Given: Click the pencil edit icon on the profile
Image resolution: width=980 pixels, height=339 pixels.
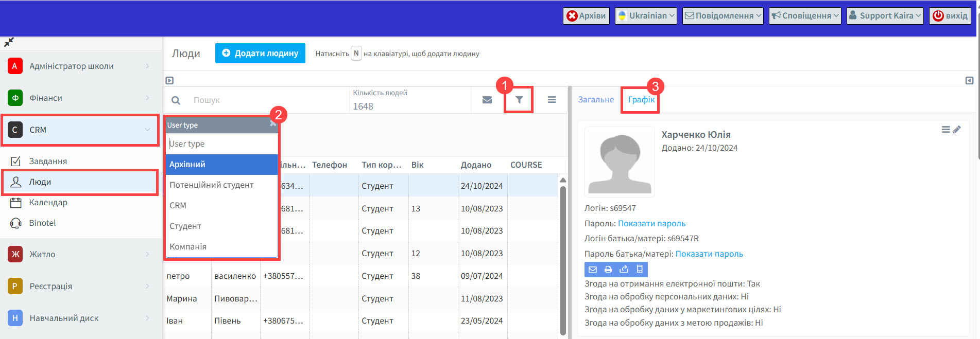Looking at the screenshot, I should [957, 130].
